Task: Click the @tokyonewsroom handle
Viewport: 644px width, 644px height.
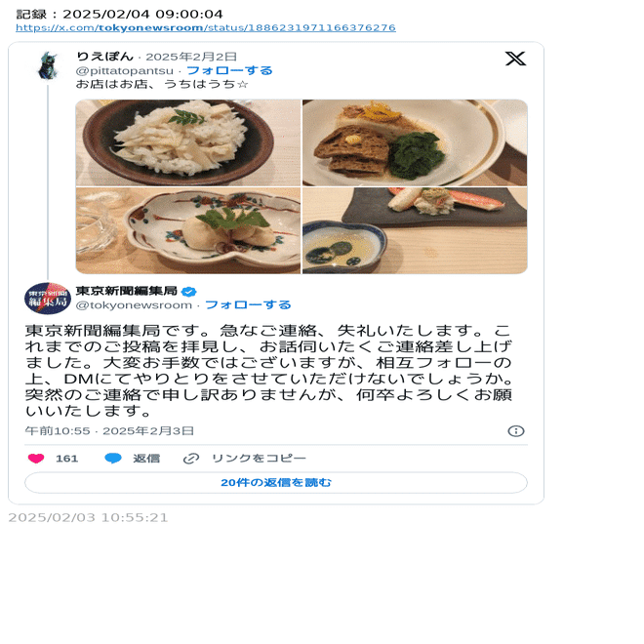Action: pyautogui.click(x=134, y=305)
